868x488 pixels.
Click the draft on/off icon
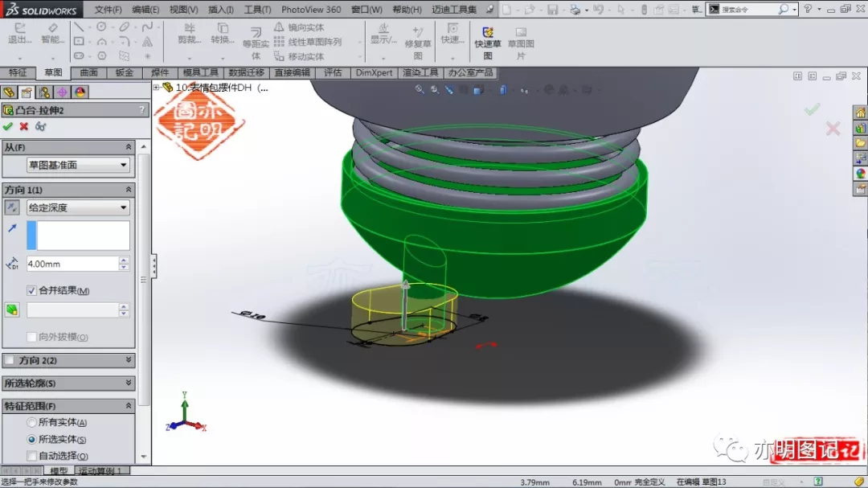coord(11,310)
